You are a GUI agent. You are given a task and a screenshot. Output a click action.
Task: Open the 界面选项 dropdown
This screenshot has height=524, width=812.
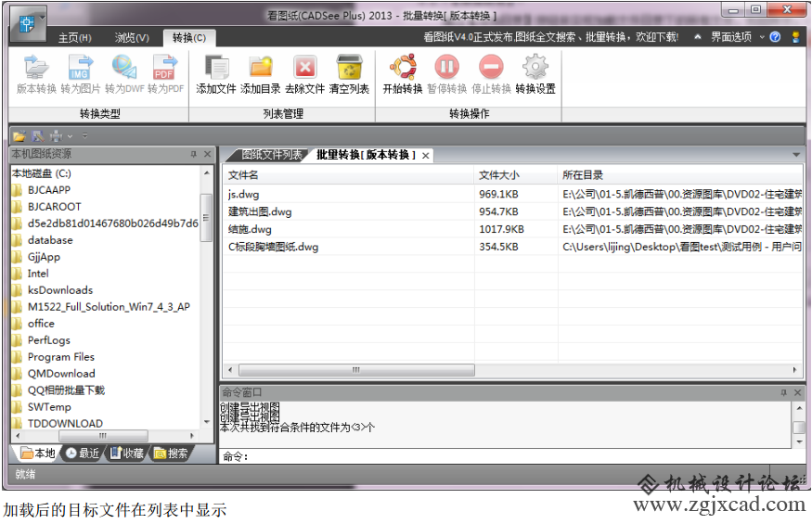pos(737,37)
